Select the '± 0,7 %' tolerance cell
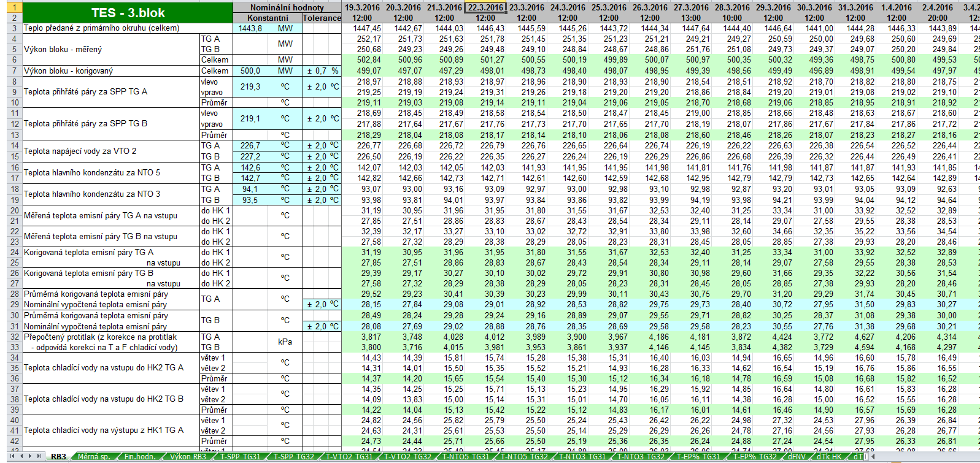980x463 pixels. 322,71
